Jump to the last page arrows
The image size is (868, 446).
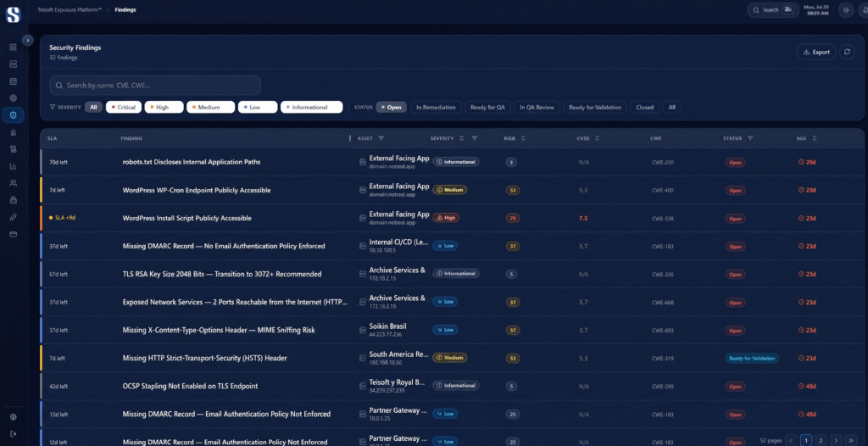[851, 440]
